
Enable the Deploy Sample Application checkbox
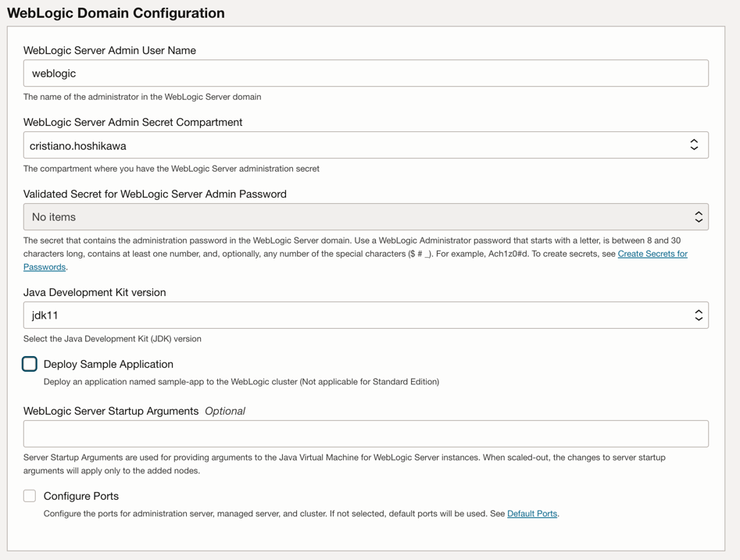point(30,364)
